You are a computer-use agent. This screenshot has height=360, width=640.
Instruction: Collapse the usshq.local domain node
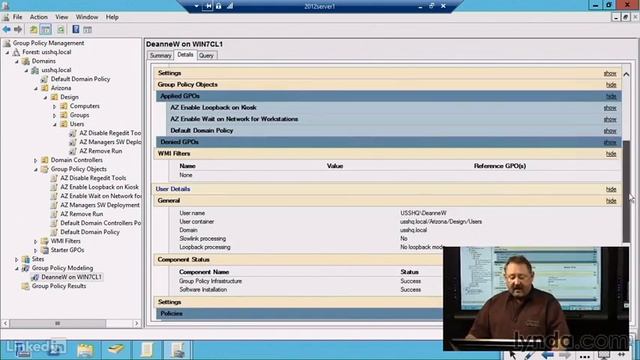point(26,70)
